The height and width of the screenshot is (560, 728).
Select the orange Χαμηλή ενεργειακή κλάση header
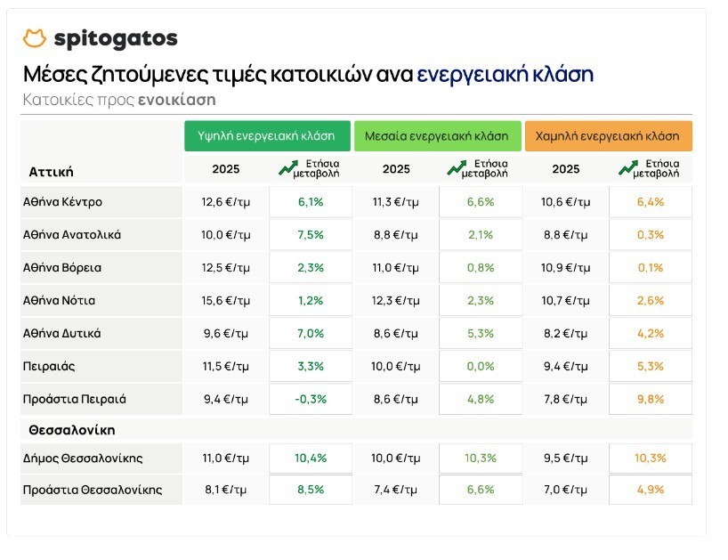click(x=608, y=136)
